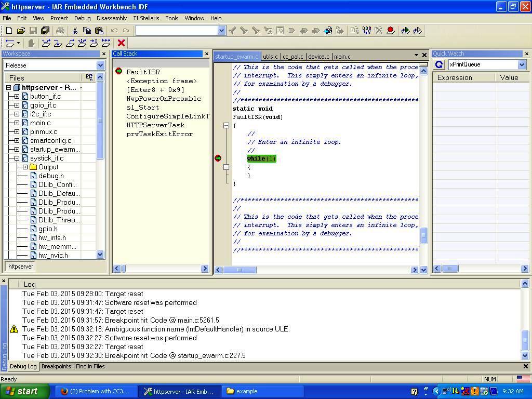
Task: Click the Next Statement debug icon
Action: tap(82, 43)
